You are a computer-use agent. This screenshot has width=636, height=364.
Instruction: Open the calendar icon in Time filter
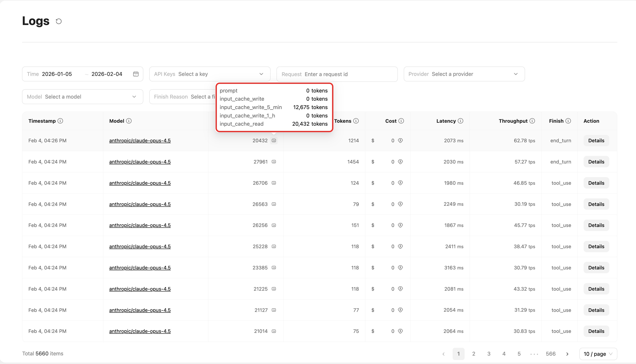pos(136,74)
